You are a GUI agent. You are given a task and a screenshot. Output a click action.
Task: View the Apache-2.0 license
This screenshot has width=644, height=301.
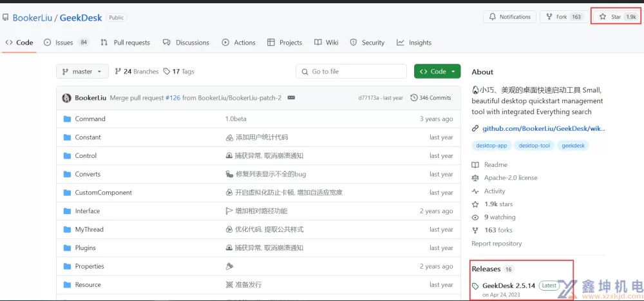coord(504,178)
